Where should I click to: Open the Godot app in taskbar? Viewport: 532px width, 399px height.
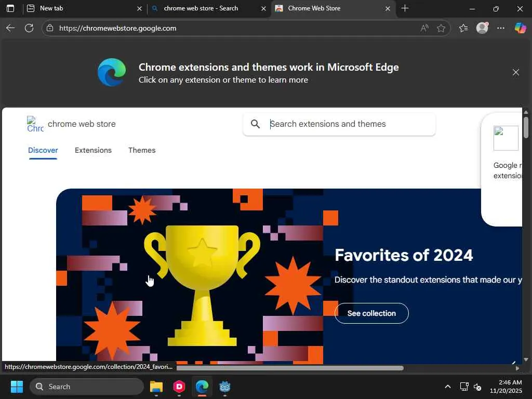pyautogui.click(x=224, y=387)
